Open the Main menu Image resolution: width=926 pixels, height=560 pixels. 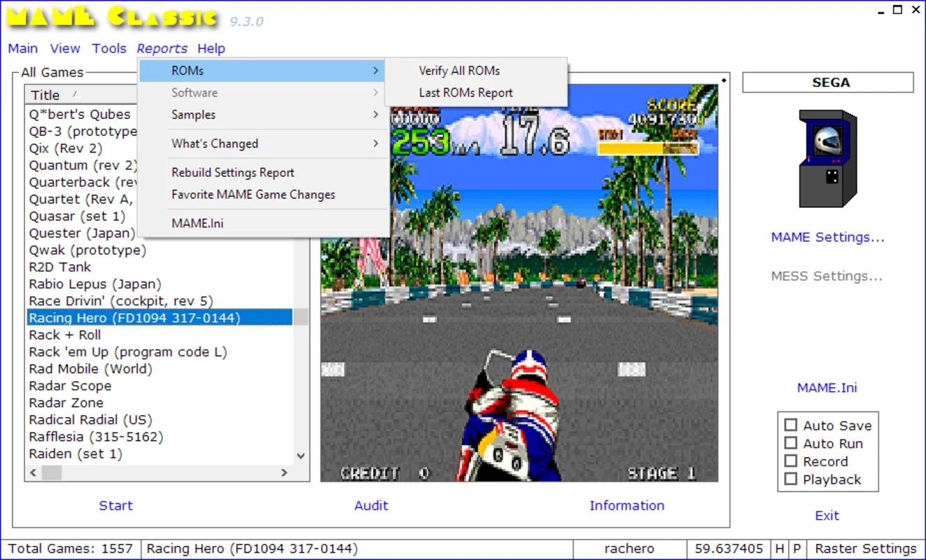23,48
